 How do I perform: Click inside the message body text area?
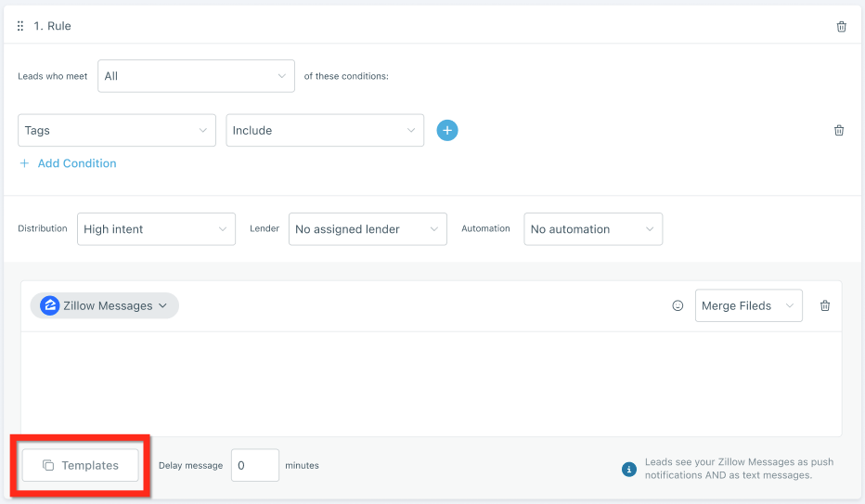coord(431,383)
